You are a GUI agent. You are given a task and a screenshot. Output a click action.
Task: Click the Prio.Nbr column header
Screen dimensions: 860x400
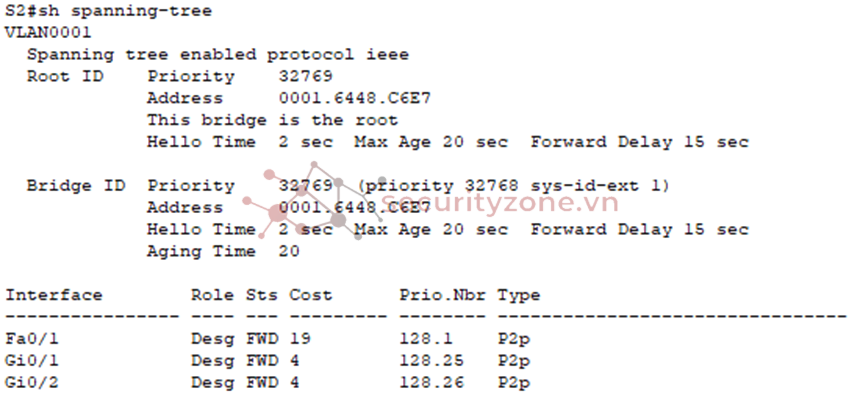[x=442, y=295]
